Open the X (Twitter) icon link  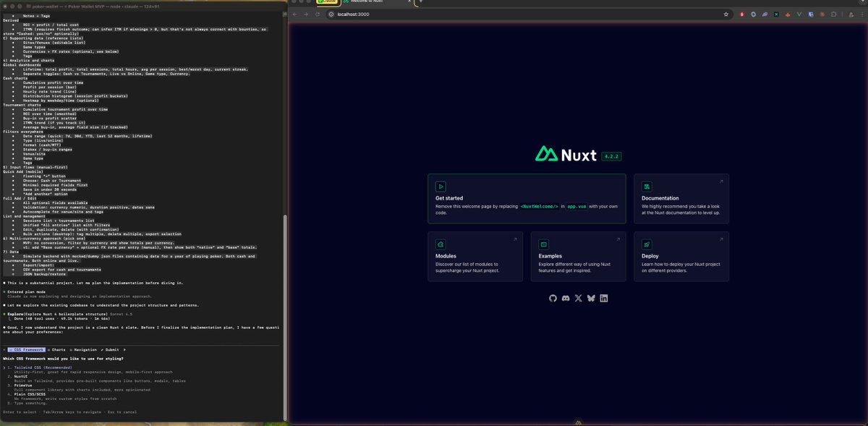[x=579, y=299]
